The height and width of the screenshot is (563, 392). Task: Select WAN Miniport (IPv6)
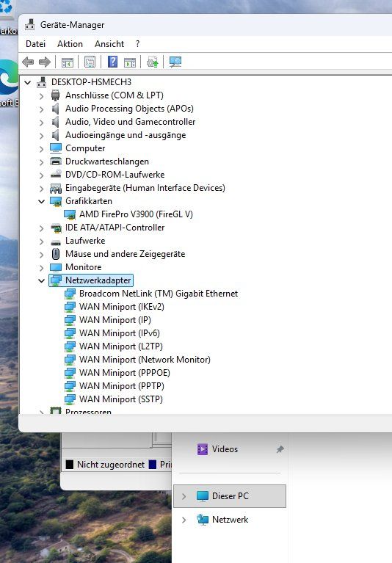[120, 333]
